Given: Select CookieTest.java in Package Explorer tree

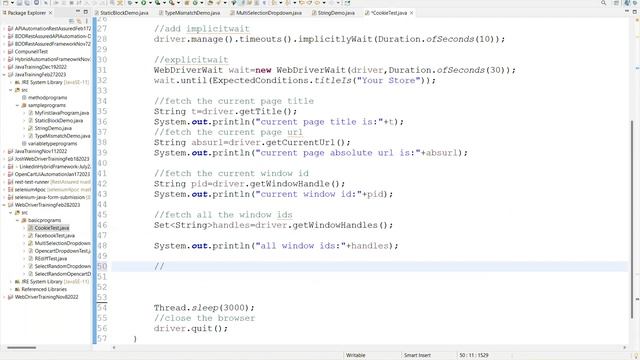Looking at the screenshot, I should coord(51,228).
